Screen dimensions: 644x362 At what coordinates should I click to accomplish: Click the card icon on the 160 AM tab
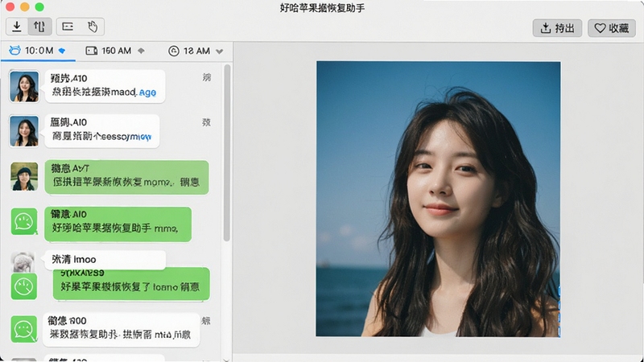91,51
